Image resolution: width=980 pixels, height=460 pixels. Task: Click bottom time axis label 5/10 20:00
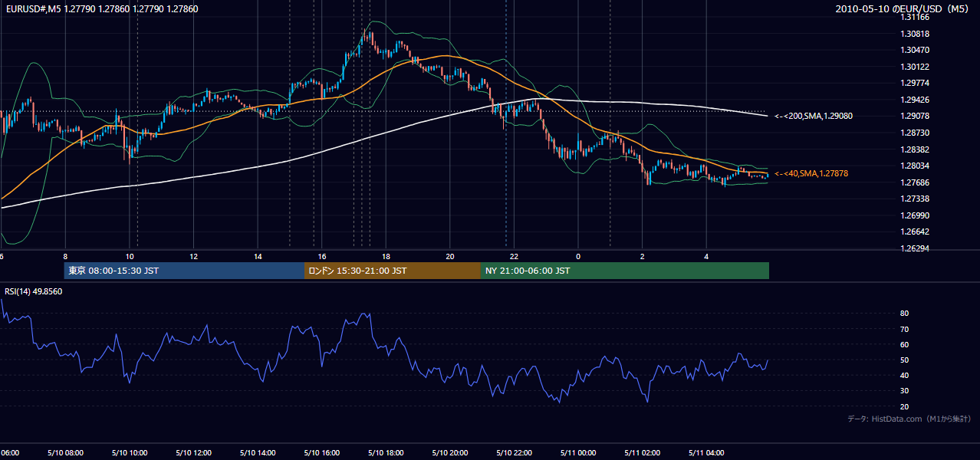click(x=450, y=452)
